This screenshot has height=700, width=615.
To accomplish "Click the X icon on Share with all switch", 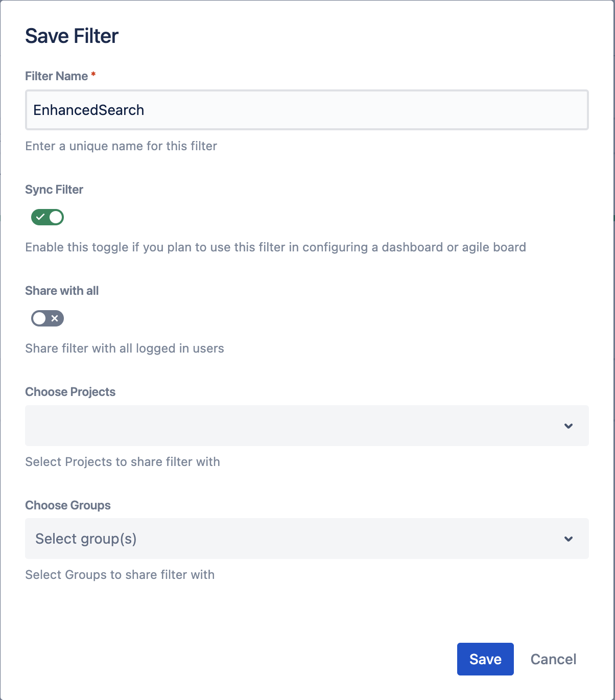I will click(x=55, y=318).
